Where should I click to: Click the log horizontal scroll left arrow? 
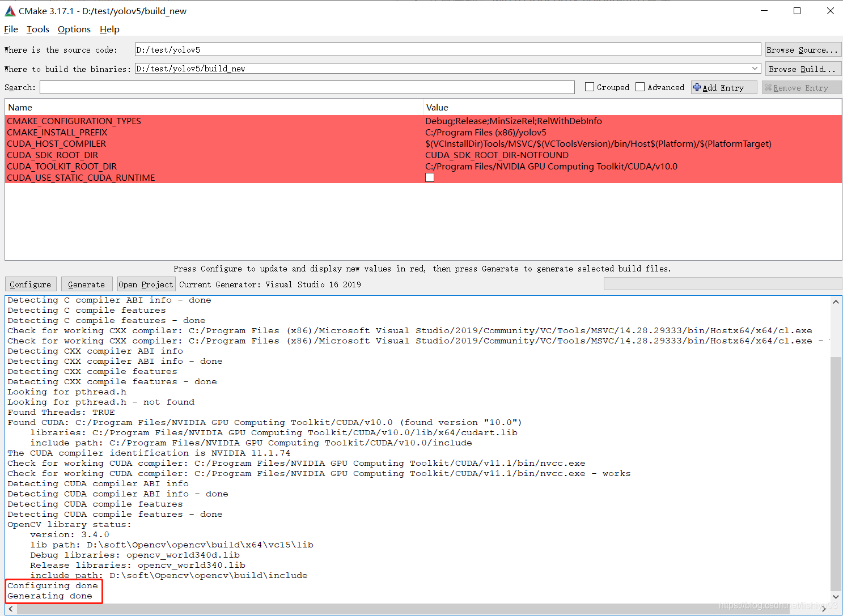(x=11, y=609)
